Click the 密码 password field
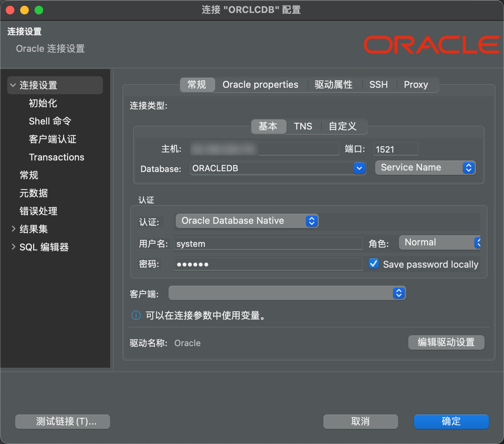504x444 pixels. (x=268, y=264)
